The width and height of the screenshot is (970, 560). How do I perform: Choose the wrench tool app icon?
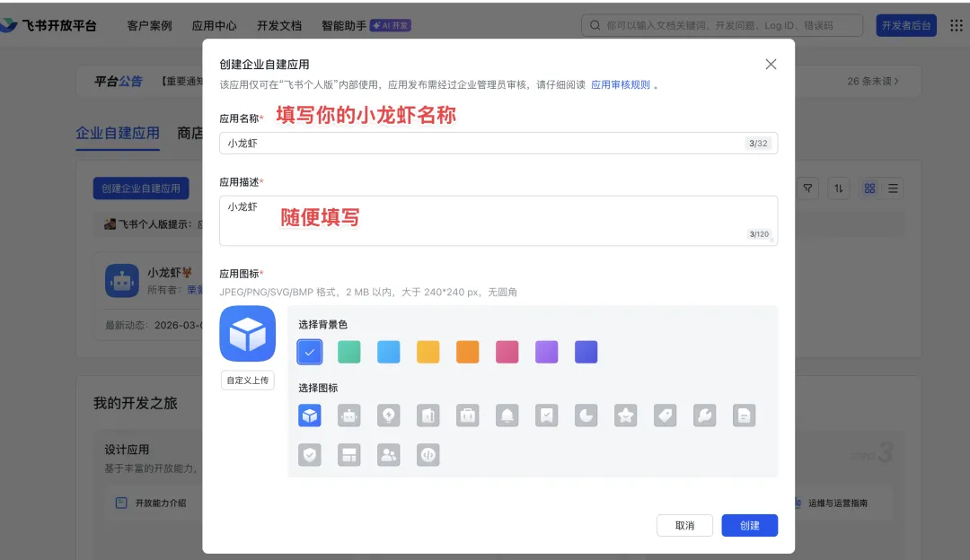(705, 416)
